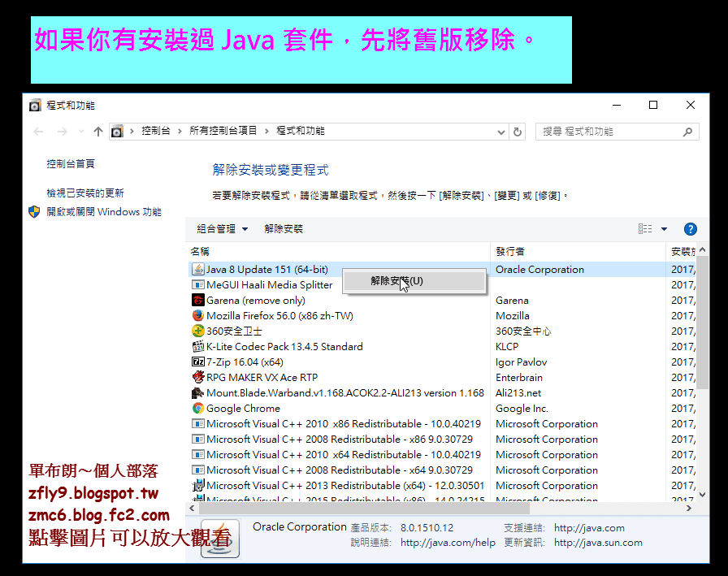Refresh the address bar location
This screenshot has height=576, width=728.
(x=518, y=132)
